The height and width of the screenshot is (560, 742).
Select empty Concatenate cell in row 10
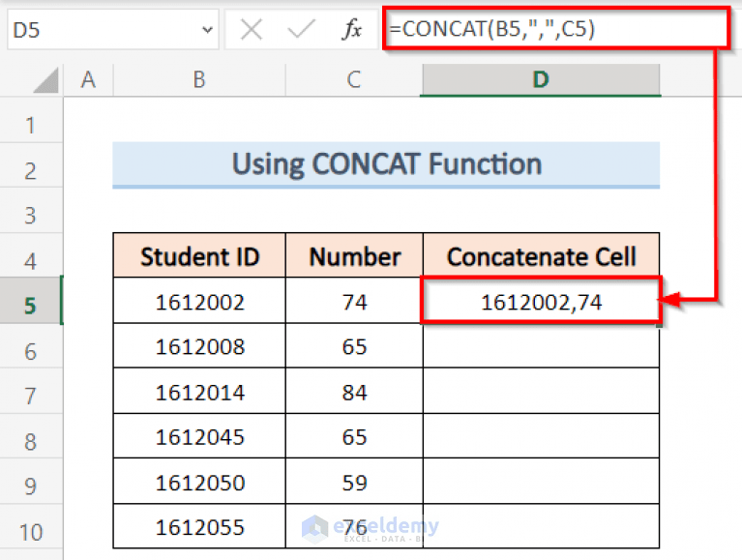541,526
